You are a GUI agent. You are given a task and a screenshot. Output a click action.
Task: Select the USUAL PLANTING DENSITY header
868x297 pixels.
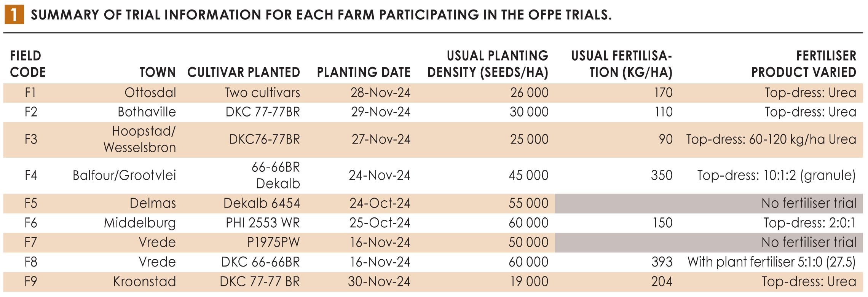click(x=488, y=64)
